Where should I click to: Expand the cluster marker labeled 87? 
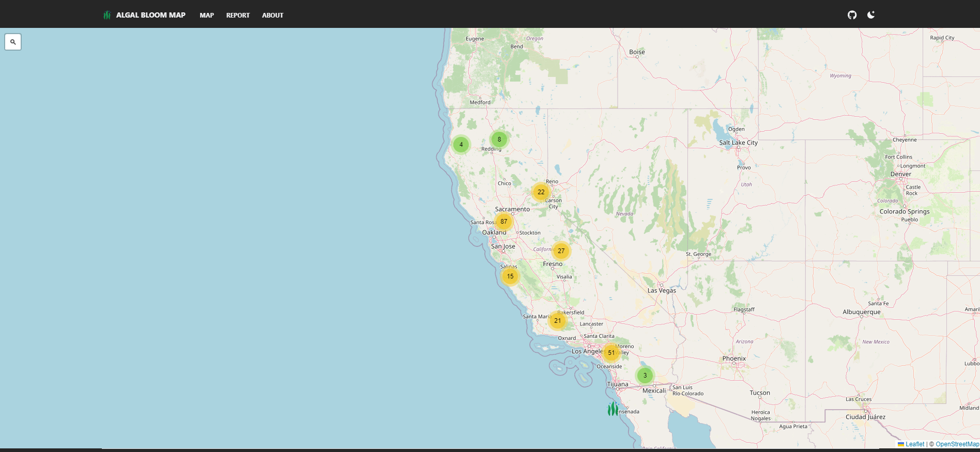pos(503,222)
